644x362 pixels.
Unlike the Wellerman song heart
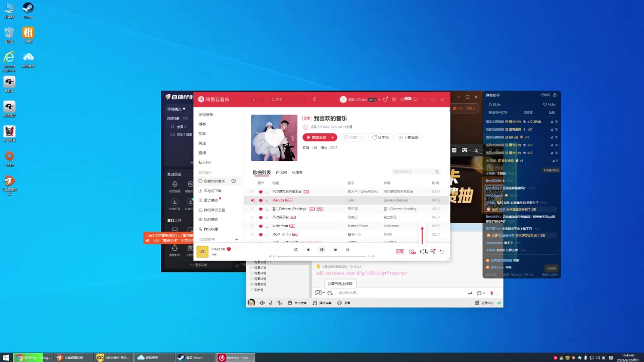point(261,226)
